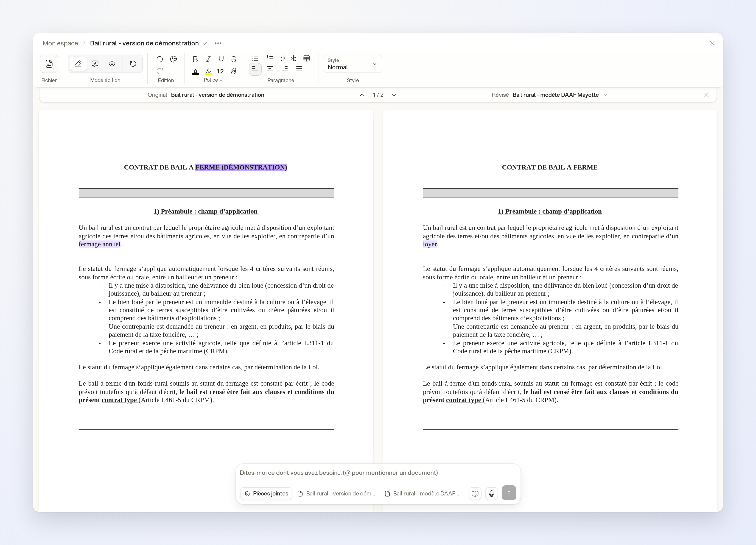Select the pencil edit mode
The height and width of the screenshot is (545, 756).
coord(78,64)
